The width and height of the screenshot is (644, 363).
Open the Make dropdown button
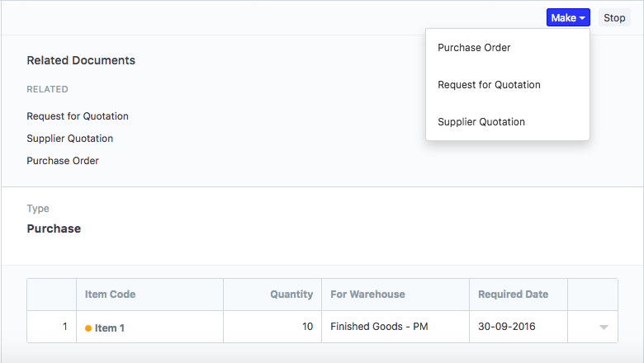[567, 18]
